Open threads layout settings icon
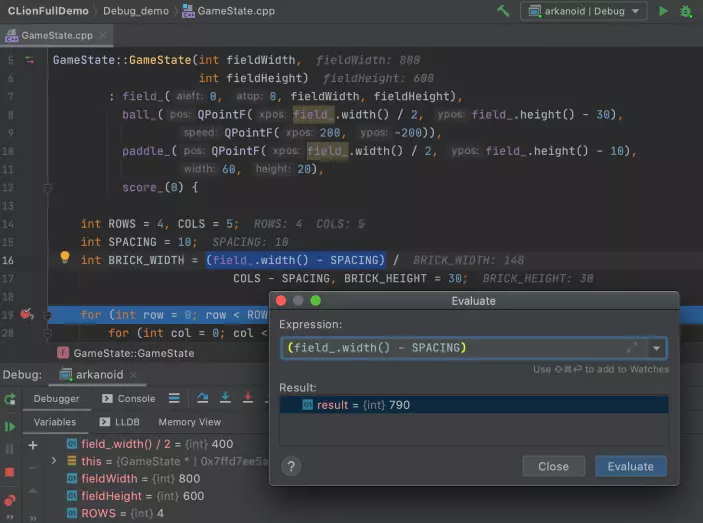This screenshot has height=523, width=703. tap(174, 398)
